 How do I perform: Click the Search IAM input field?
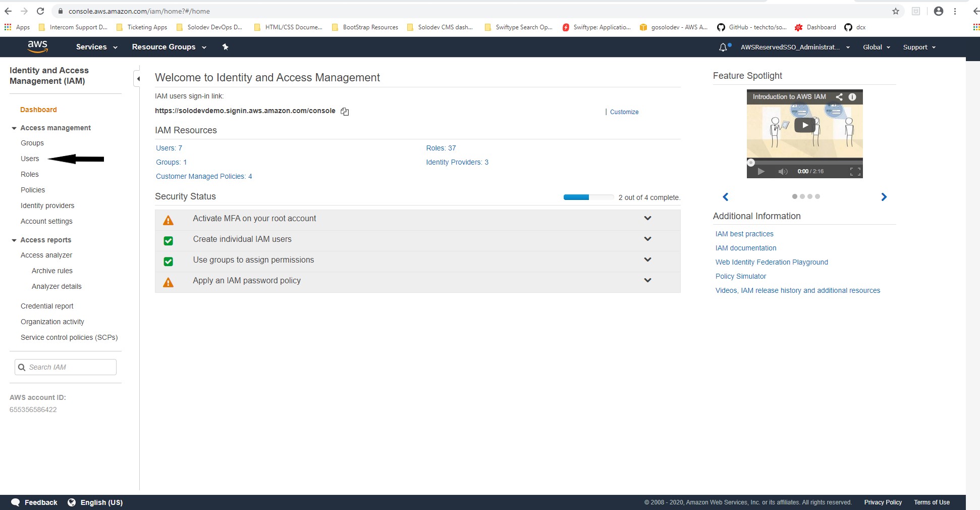(x=66, y=367)
